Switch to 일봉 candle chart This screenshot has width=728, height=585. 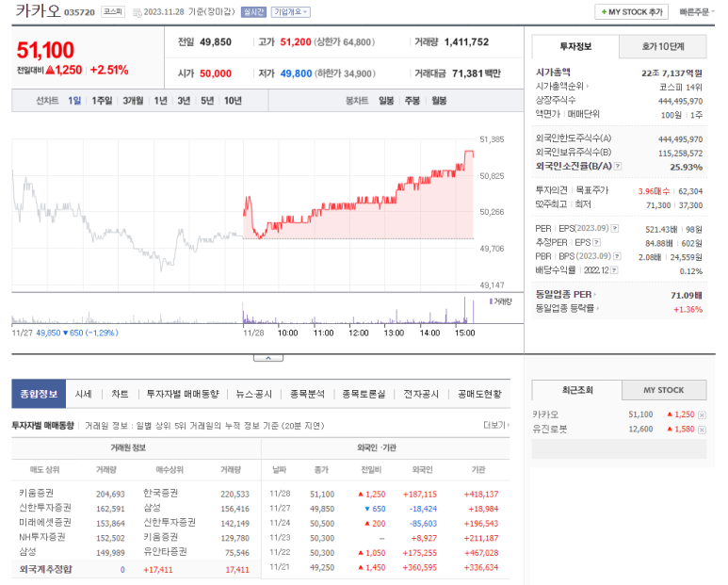click(x=386, y=101)
